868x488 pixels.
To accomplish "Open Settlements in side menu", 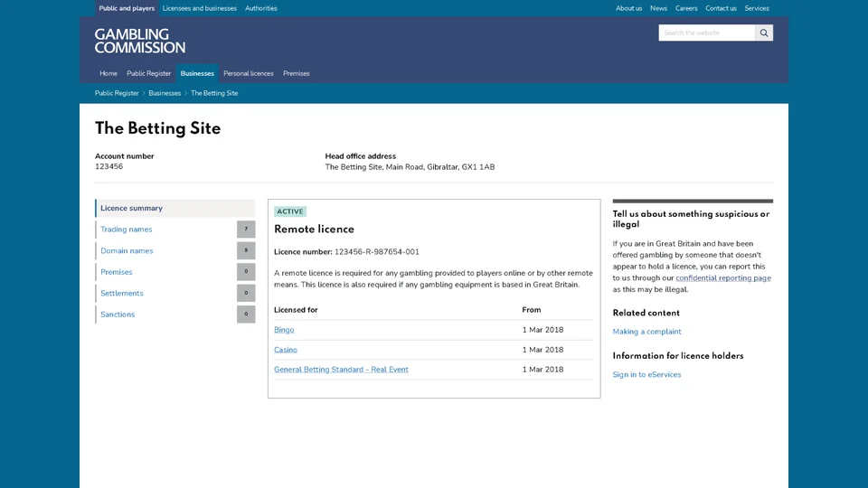I will pyautogui.click(x=122, y=293).
